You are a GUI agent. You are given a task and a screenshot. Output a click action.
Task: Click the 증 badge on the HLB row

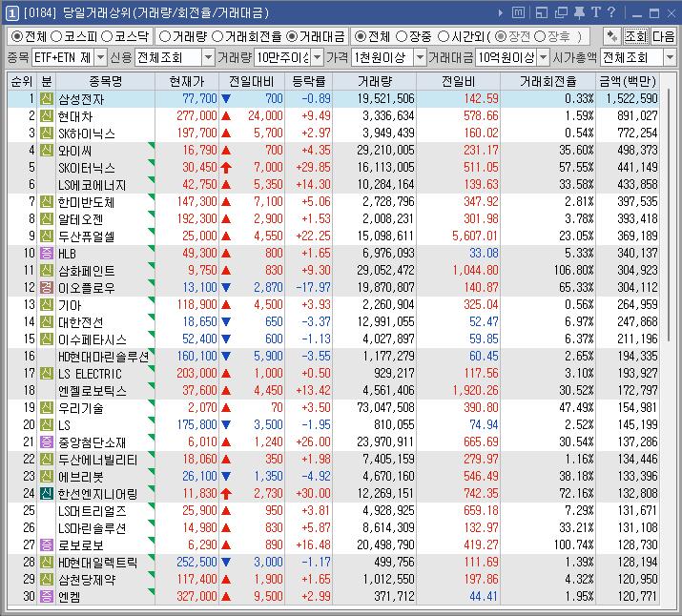(x=47, y=253)
